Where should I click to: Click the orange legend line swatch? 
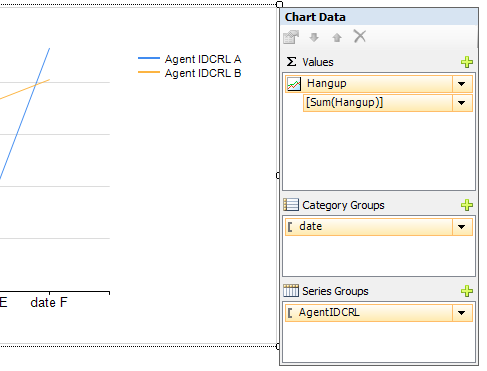pos(149,72)
